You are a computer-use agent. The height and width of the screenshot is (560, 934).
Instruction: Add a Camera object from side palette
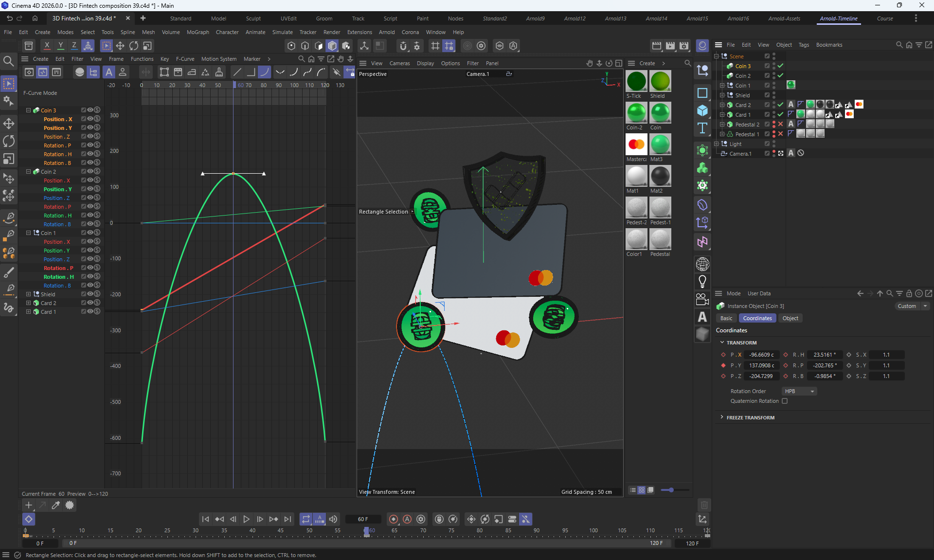click(x=702, y=299)
